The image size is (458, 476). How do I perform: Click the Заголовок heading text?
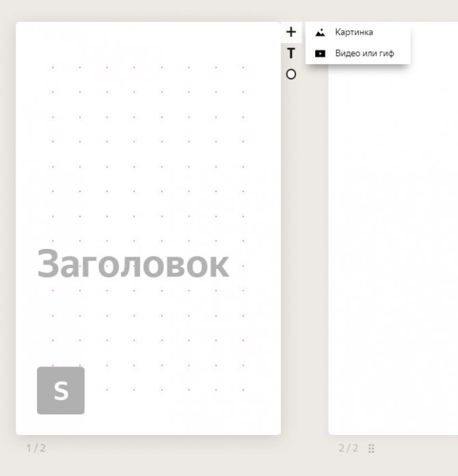click(x=133, y=264)
